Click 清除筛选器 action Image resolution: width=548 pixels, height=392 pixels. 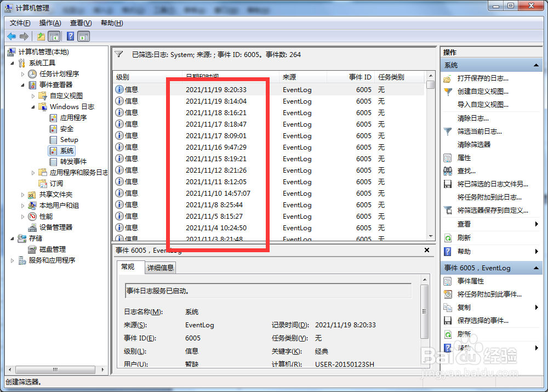coord(474,144)
